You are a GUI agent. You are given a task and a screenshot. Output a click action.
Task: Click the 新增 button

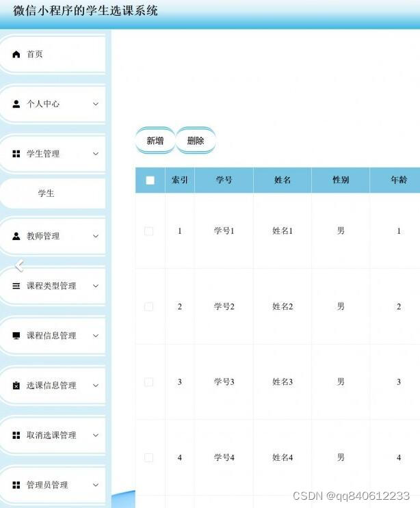point(155,141)
